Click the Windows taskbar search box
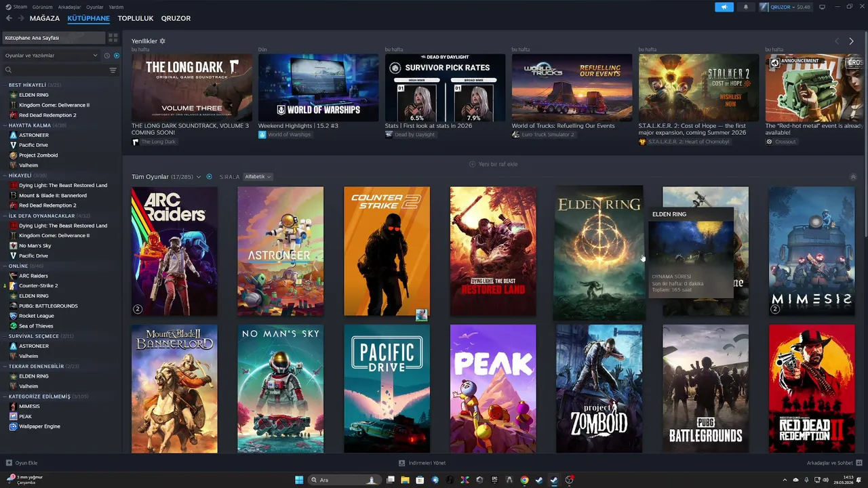868x488 pixels. (344, 480)
